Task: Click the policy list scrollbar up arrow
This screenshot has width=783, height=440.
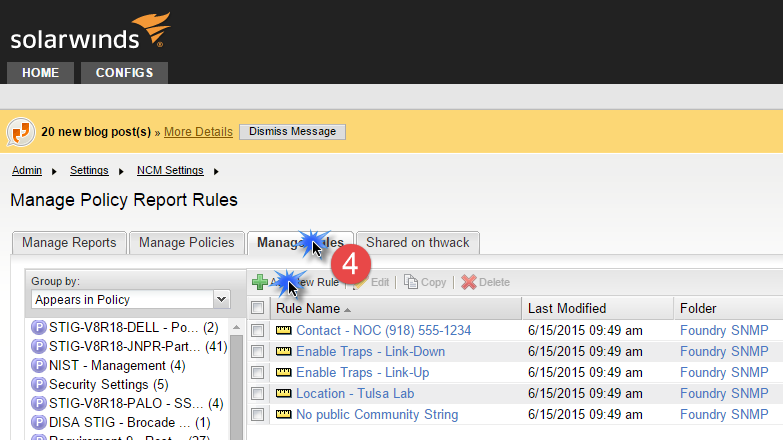Action: (237, 328)
